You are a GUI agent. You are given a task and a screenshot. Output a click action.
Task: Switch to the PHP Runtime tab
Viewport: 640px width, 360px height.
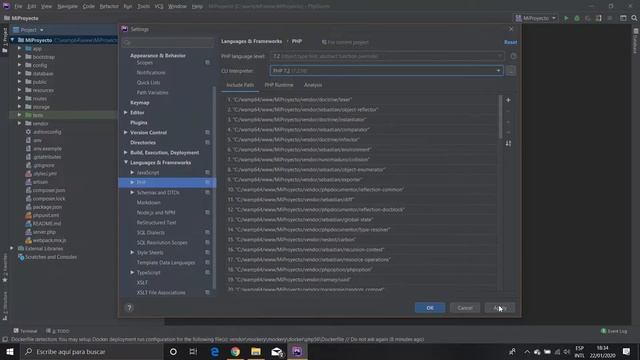point(279,85)
